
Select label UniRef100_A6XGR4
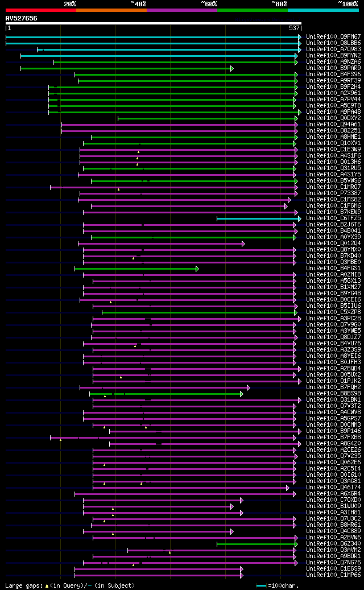click(333, 494)
